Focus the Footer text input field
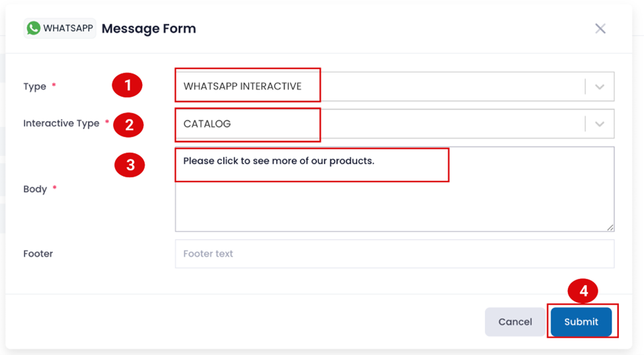This screenshot has height=355, width=644. click(394, 253)
